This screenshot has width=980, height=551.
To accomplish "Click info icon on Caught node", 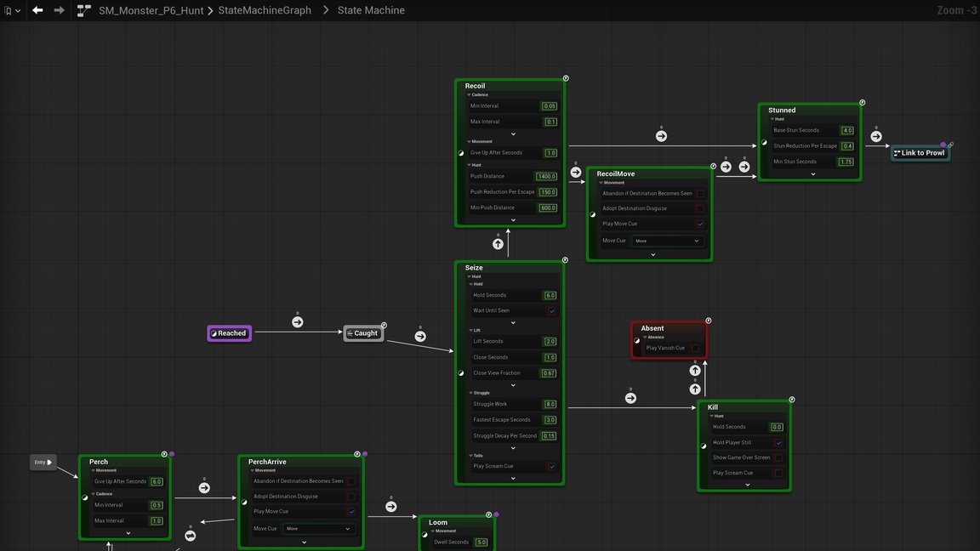I will (x=384, y=326).
